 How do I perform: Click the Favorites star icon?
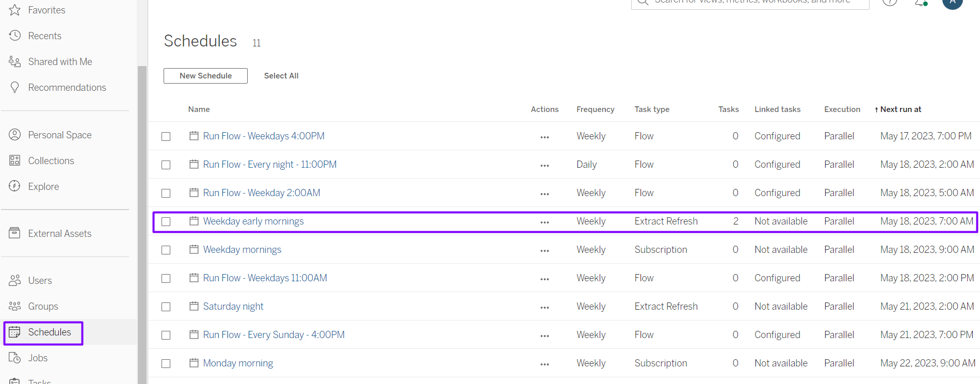(15, 10)
